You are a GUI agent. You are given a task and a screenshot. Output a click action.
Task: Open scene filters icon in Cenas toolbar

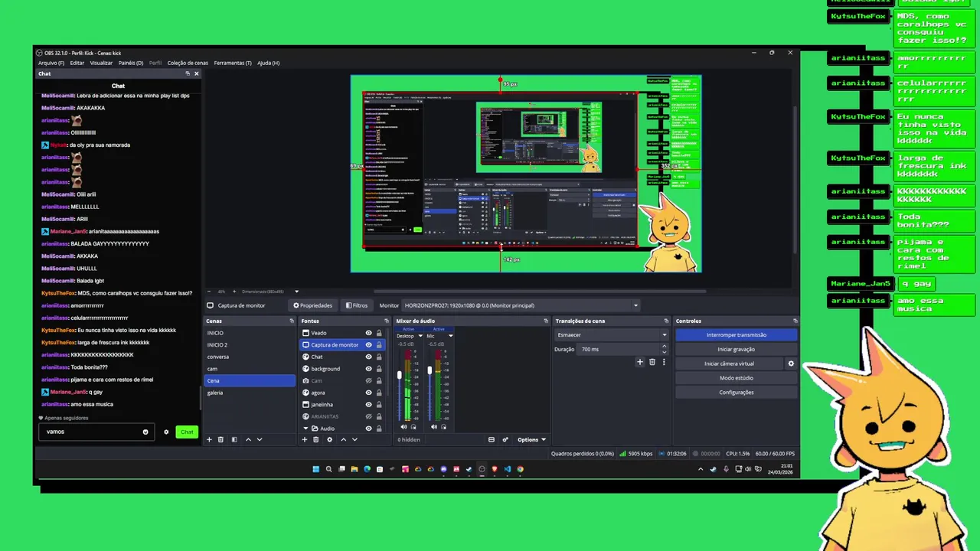tap(234, 439)
